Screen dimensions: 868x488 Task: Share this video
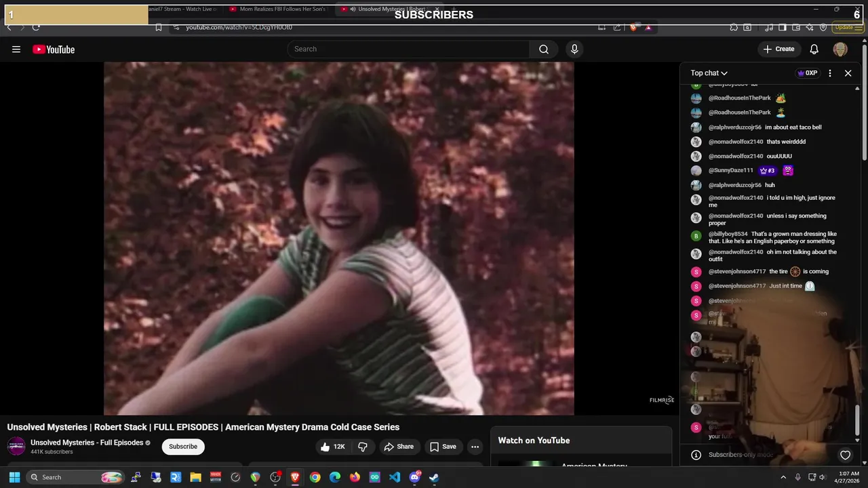[x=398, y=447]
